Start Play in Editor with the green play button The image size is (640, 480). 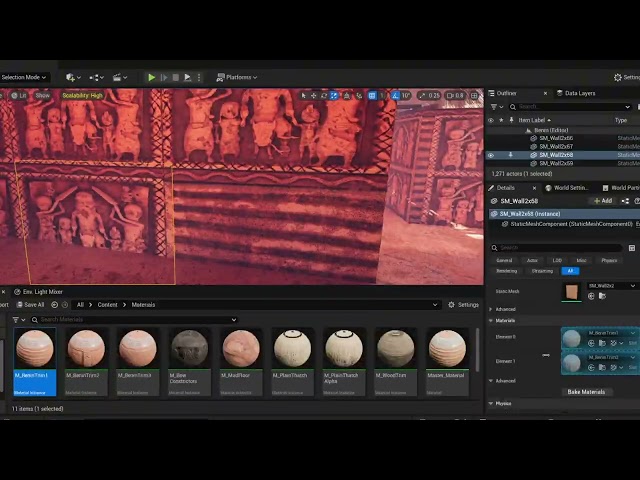pos(151,77)
